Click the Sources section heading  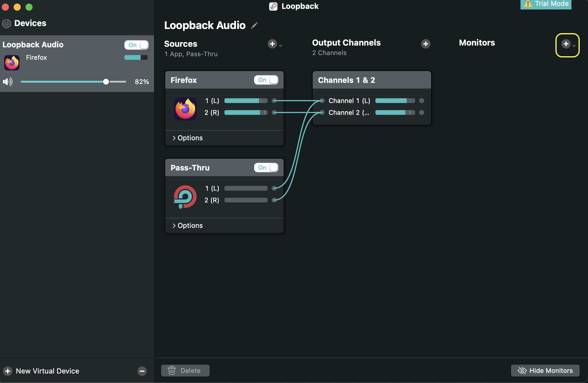click(x=181, y=44)
